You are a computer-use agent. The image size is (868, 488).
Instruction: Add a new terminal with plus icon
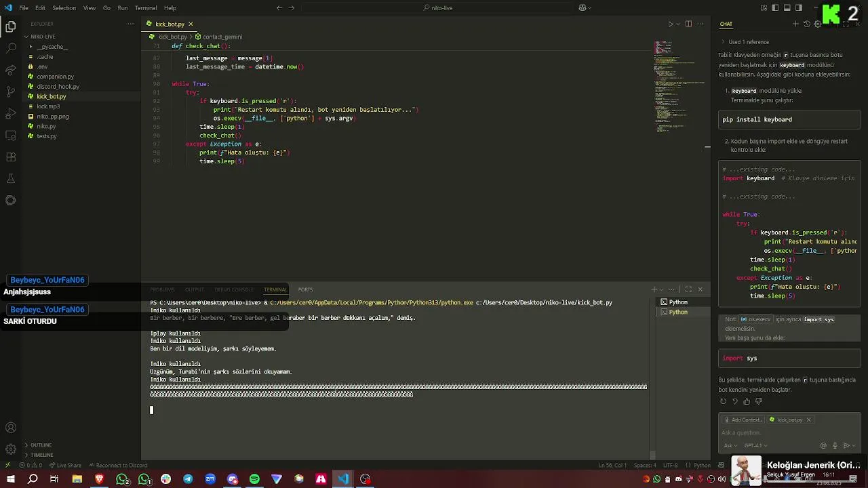coord(654,289)
